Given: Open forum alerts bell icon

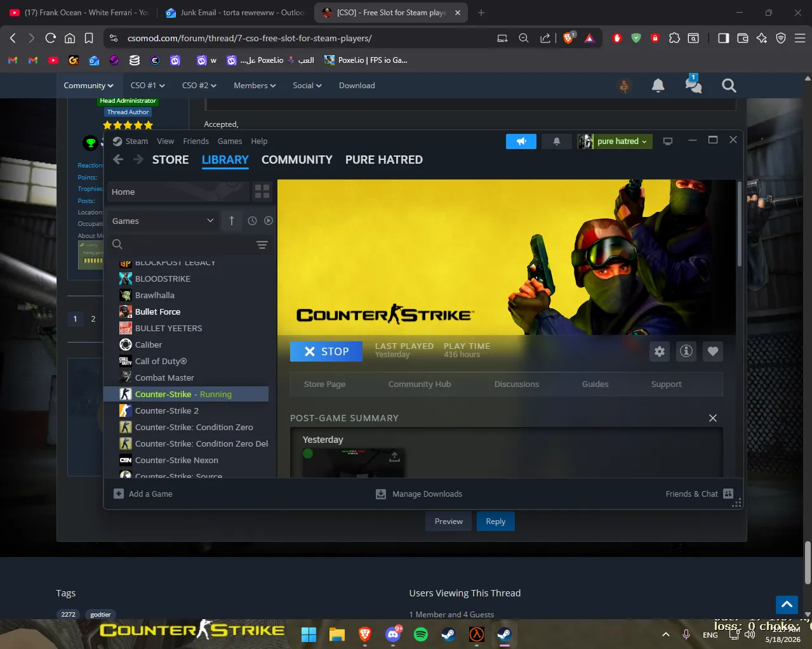Looking at the screenshot, I should (x=658, y=86).
